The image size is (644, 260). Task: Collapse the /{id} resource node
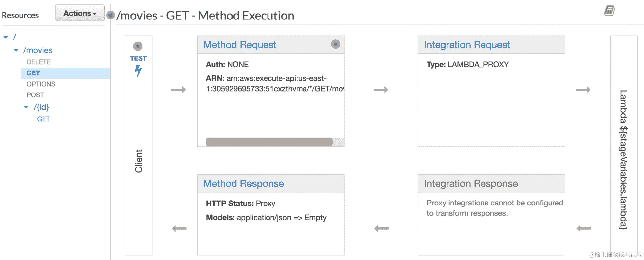(x=26, y=107)
